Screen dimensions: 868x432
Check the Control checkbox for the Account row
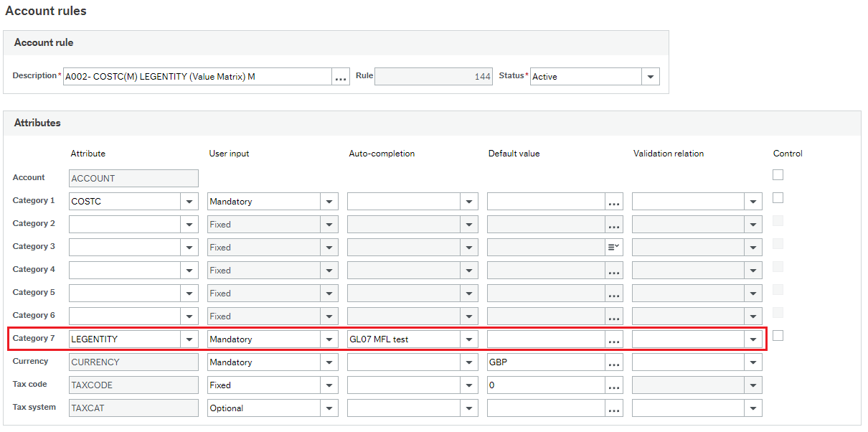[778, 174]
